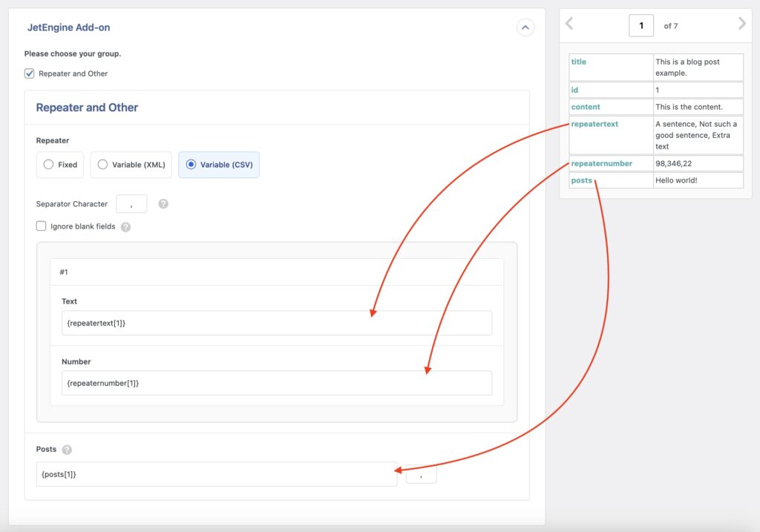Go to the next record arrow

(x=741, y=24)
